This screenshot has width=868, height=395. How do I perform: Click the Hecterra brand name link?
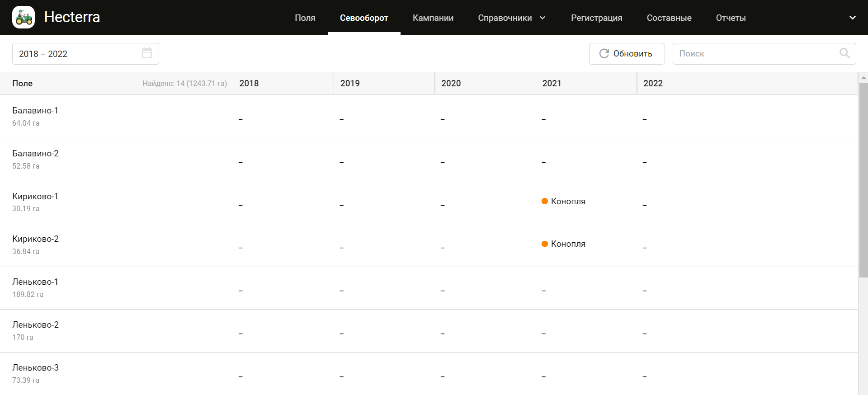coord(72,17)
